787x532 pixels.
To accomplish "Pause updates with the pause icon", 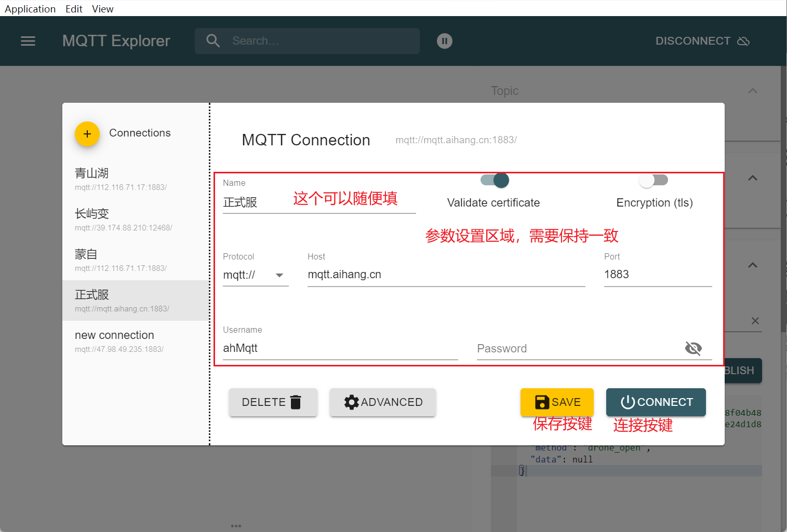I will tap(444, 41).
